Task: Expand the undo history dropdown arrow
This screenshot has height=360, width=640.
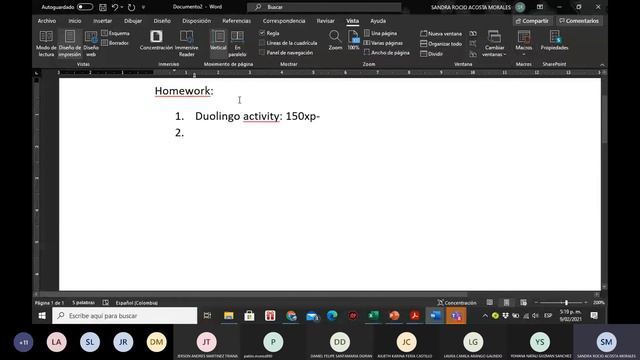Action: pyautogui.click(x=122, y=7)
